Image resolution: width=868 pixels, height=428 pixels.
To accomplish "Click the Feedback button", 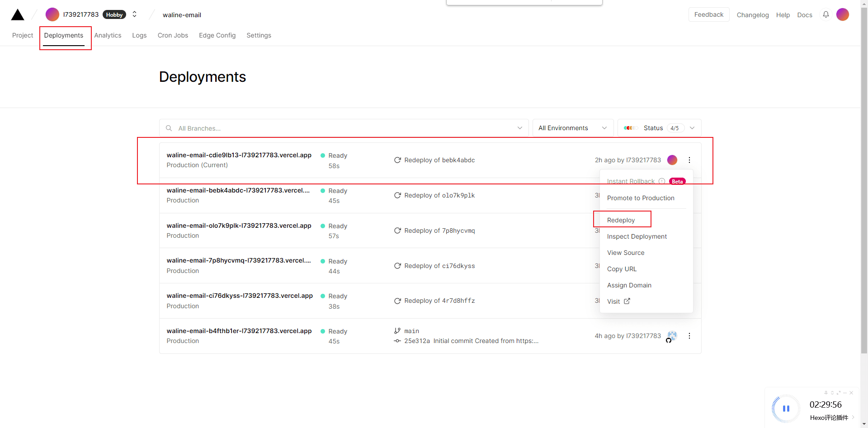I will (x=709, y=14).
